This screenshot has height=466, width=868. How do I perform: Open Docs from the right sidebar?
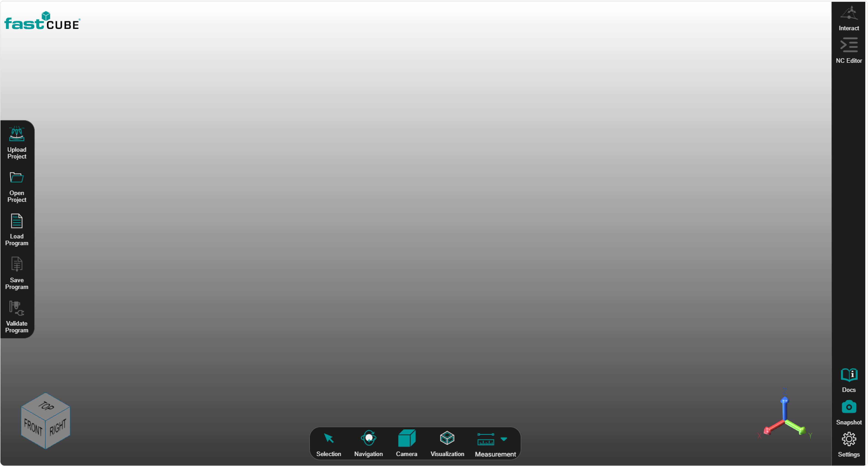pos(848,375)
